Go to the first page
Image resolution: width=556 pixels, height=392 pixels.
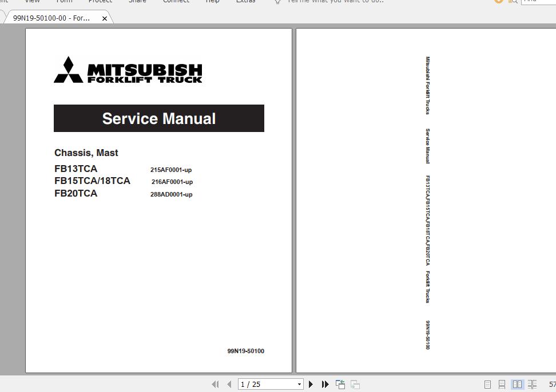pyautogui.click(x=216, y=384)
